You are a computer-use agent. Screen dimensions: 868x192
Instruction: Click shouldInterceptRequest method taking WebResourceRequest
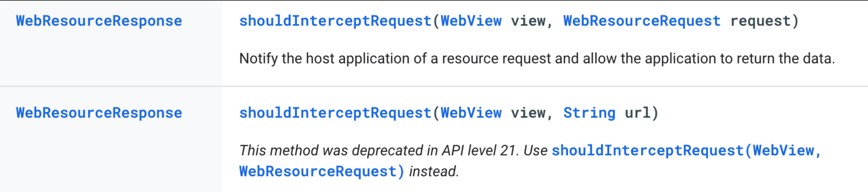pyautogui.click(x=335, y=21)
